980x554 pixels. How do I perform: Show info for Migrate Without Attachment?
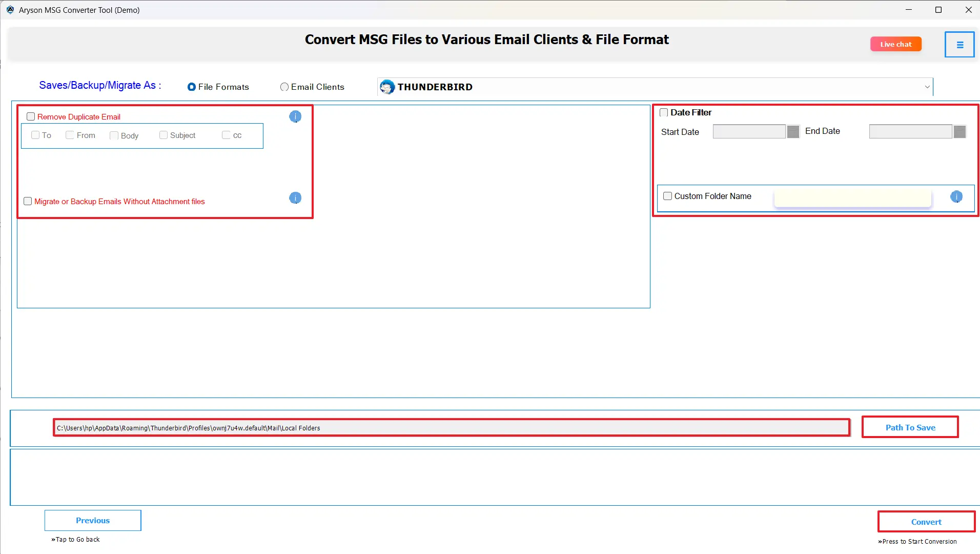point(295,198)
